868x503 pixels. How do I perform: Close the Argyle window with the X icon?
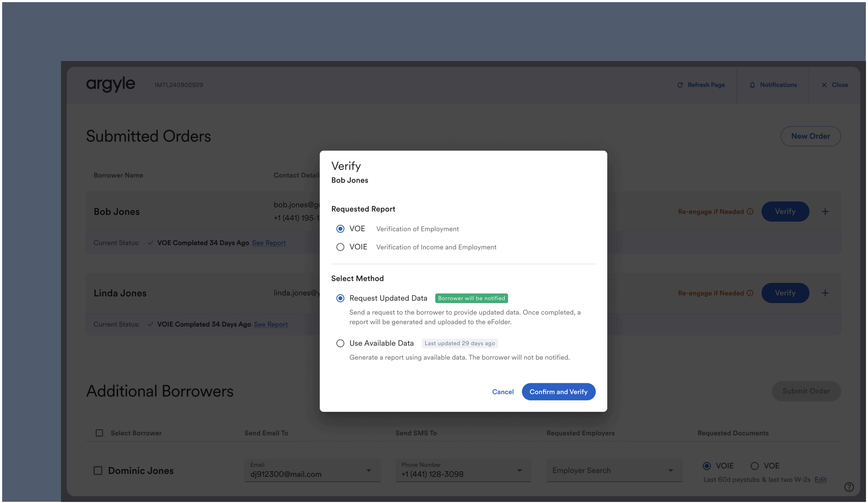click(824, 85)
